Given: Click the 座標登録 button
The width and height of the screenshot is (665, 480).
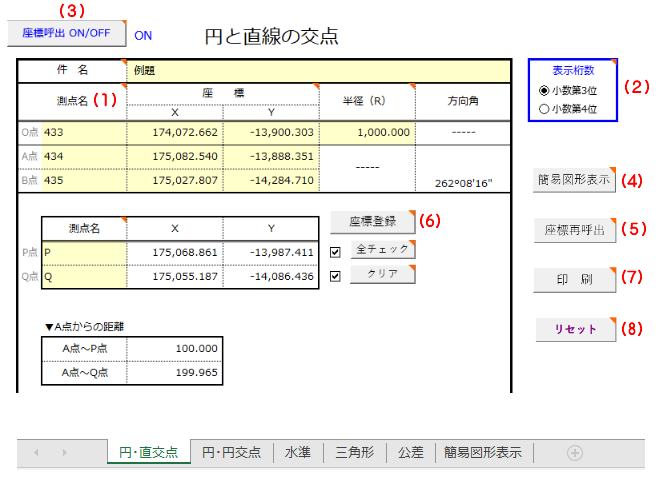Looking at the screenshot, I should click(371, 221).
